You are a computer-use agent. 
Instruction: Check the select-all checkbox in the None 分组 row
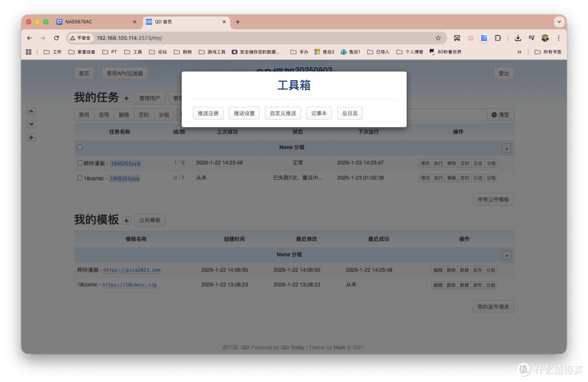(x=80, y=148)
